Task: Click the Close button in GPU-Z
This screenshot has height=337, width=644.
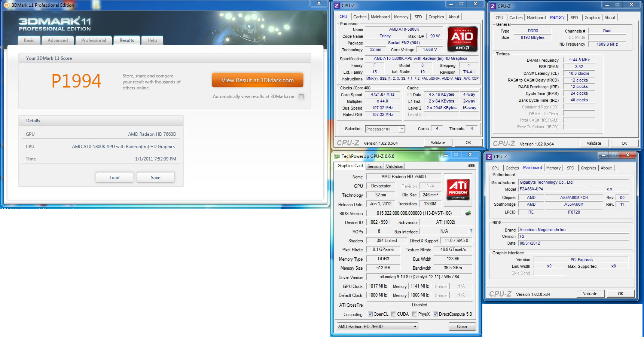Action: [x=462, y=327]
